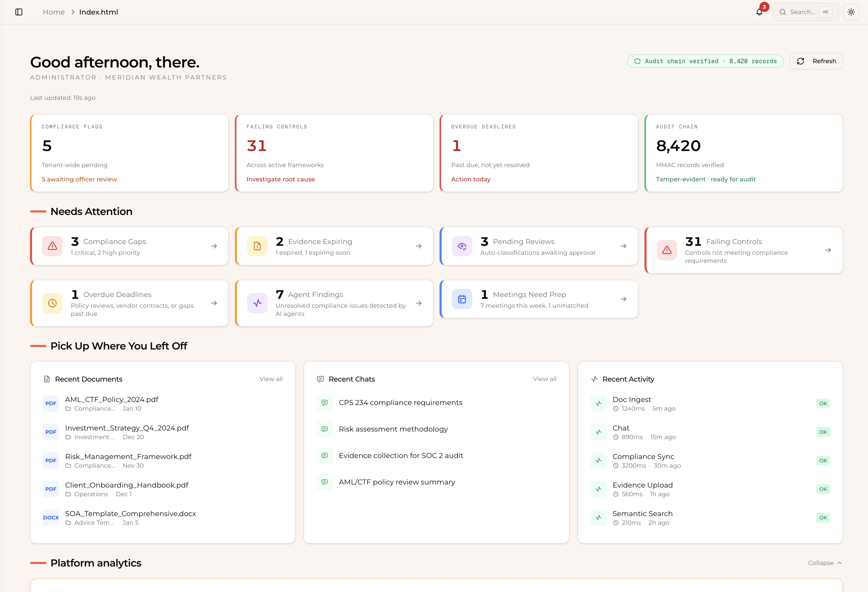868x592 pixels.
Task: Click OK status badge for Doc Ingest
Action: (823, 404)
